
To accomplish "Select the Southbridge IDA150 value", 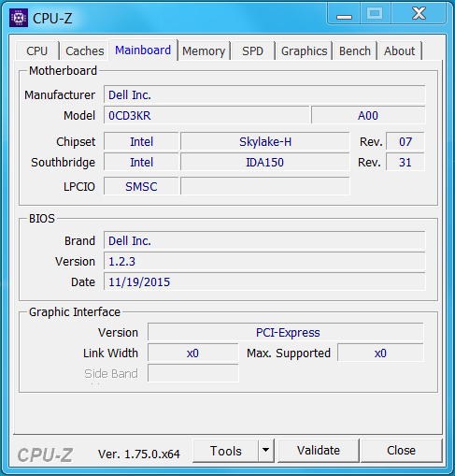I will [x=265, y=162].
